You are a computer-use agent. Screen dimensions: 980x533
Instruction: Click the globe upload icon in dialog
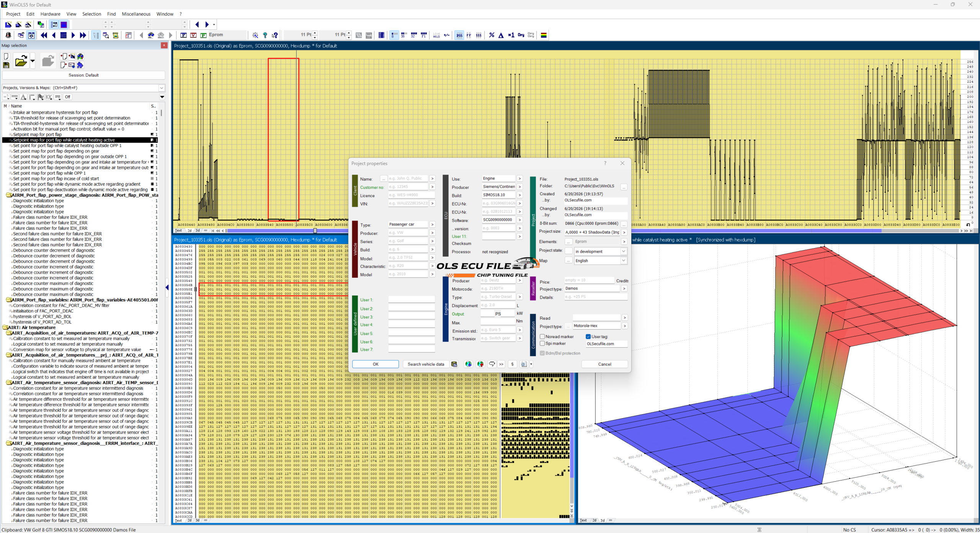tap(480, 364)
